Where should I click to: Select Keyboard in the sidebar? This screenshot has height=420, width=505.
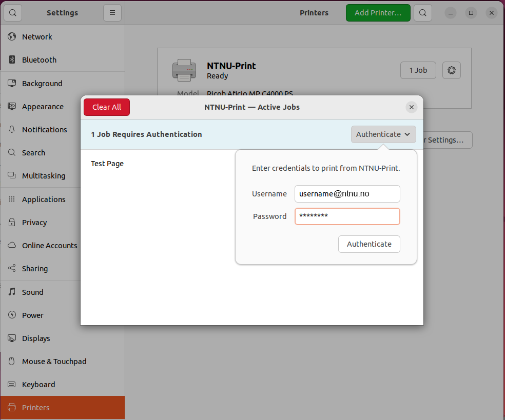tap(63, 384)
